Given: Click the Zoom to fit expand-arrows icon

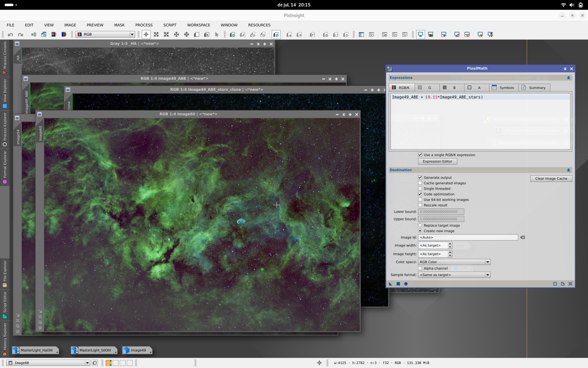Looking at the screenshot, I should [156, 34].
